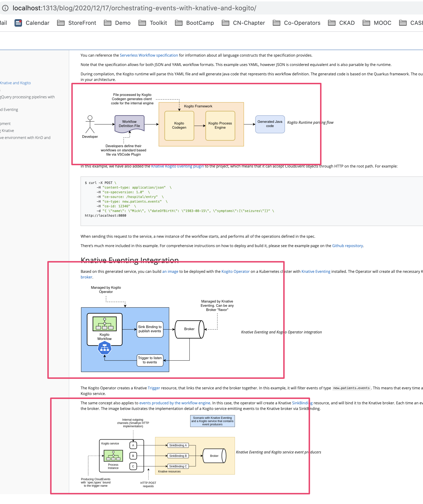Open the Co-Operators bookmarks folder

(297, 23)
